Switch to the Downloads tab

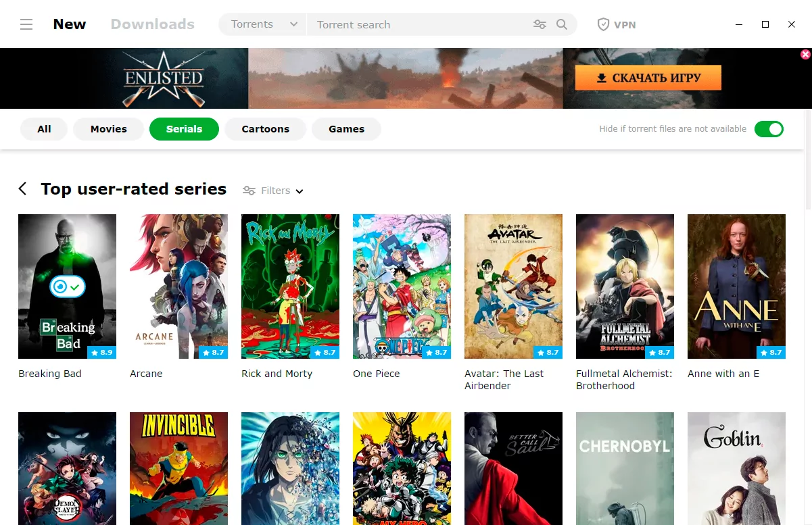pos(153,24)
